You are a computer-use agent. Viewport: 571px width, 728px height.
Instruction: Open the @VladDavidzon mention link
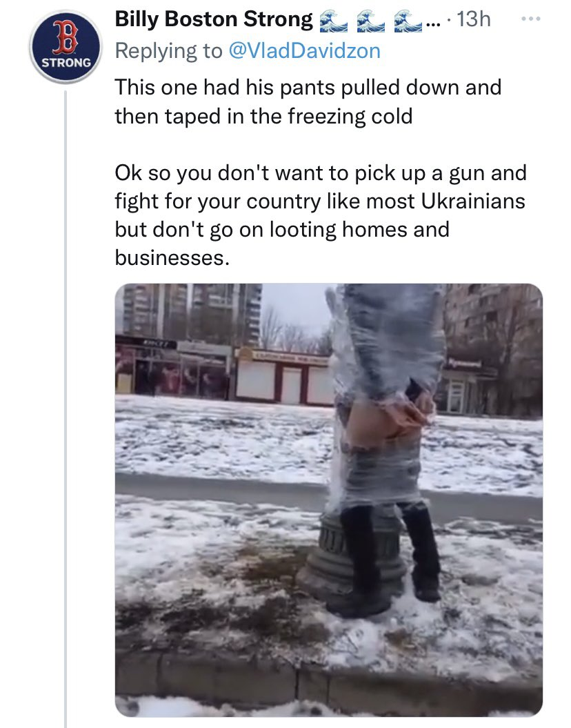tap(304, 50)
